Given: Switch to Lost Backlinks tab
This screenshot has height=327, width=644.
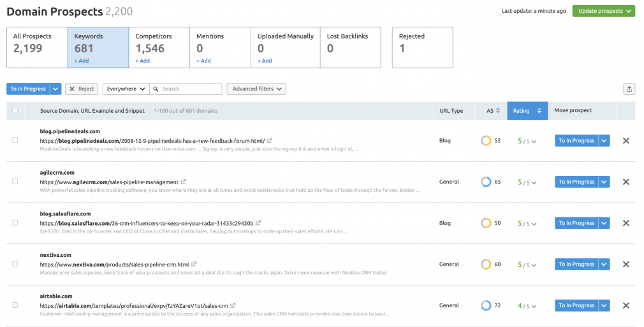Looking at the screenshot, I should (350, 47).
